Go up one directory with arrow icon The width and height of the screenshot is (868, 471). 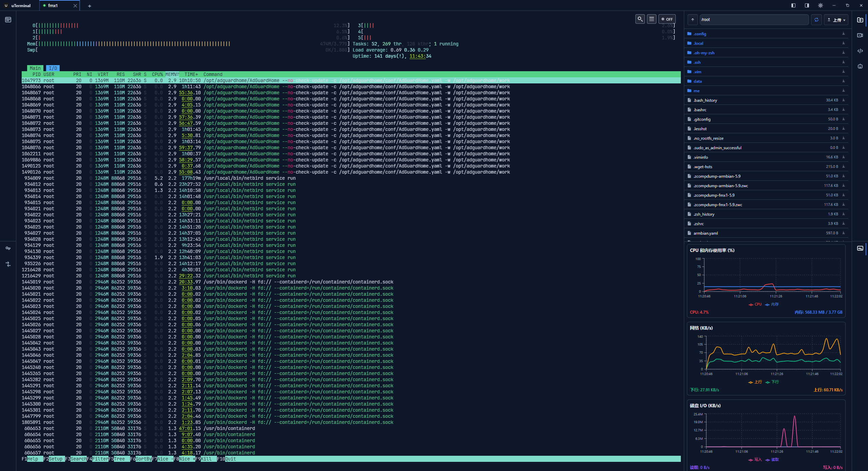pos(693,20)
